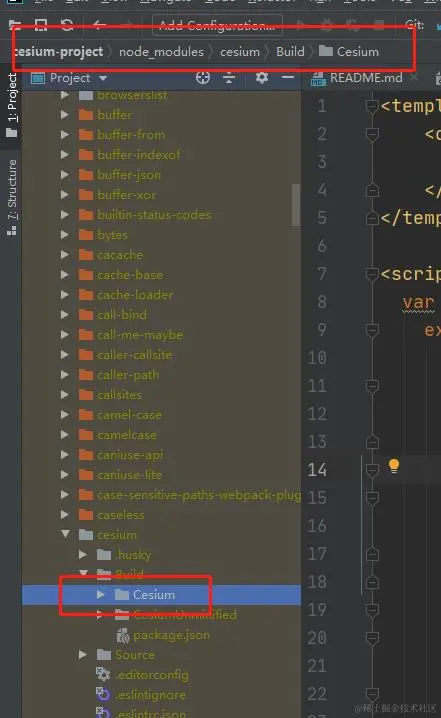Toggle code fold marker on line 7
This screenshot has width=441, height=718.
pos(372,274)
